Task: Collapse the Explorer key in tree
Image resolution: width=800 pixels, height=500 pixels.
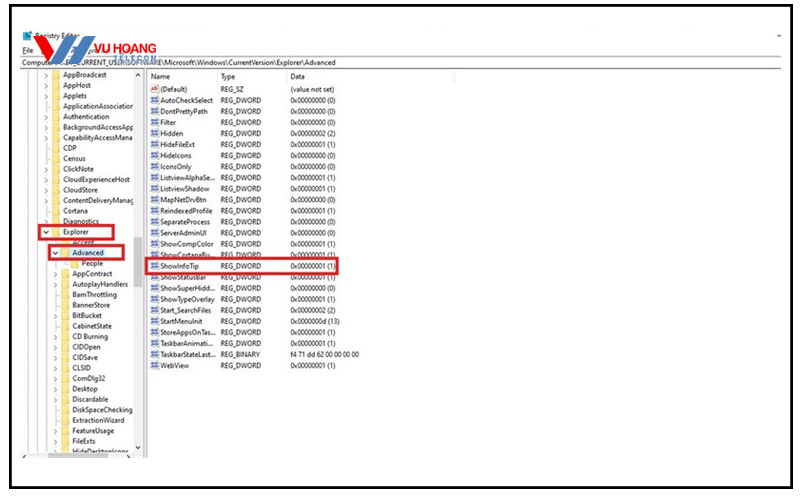Action: click(x=45, y=232)
